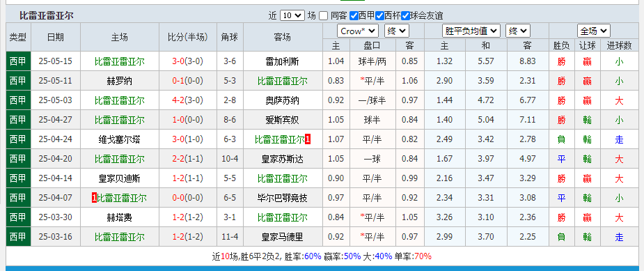Click the 走 result in the 25-03-16 row
Image resolution: width=644 pixels, height=271 pixels.
click(x=619, y=238)
